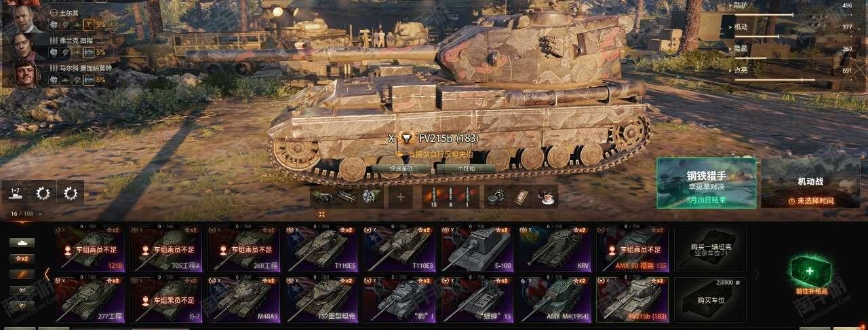Open the empty equipment slot with plus sign
The height and width of the screenshot is (330, 868).
coord(400,197)
